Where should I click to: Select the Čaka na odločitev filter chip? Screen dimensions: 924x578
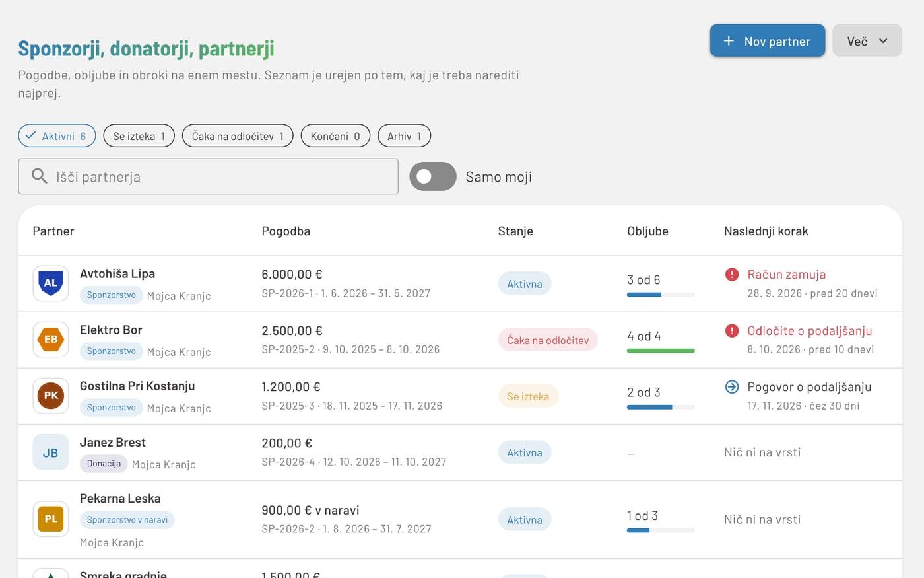click(238, 136)
